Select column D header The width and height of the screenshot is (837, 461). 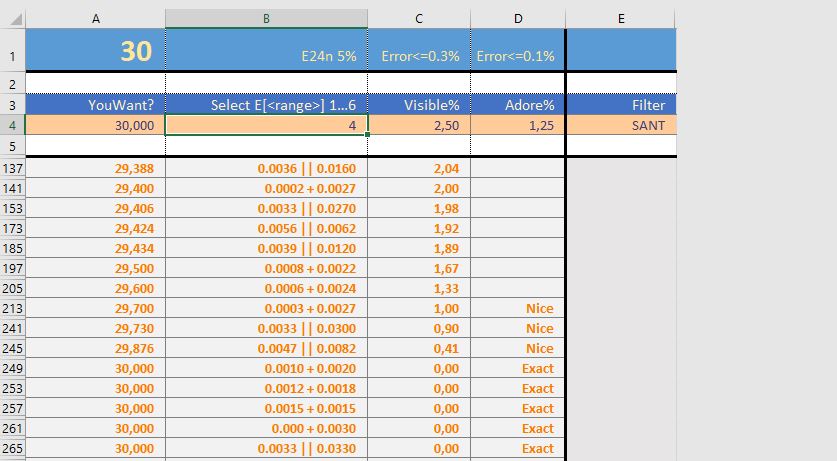518,19
